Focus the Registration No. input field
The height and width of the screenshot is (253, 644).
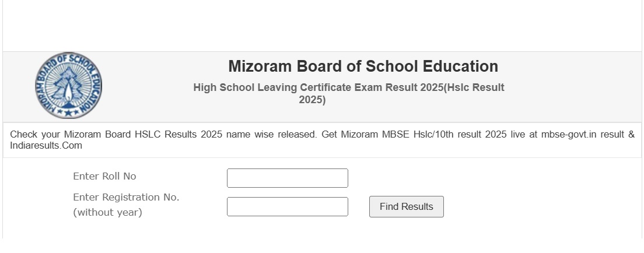pos(287,207)
